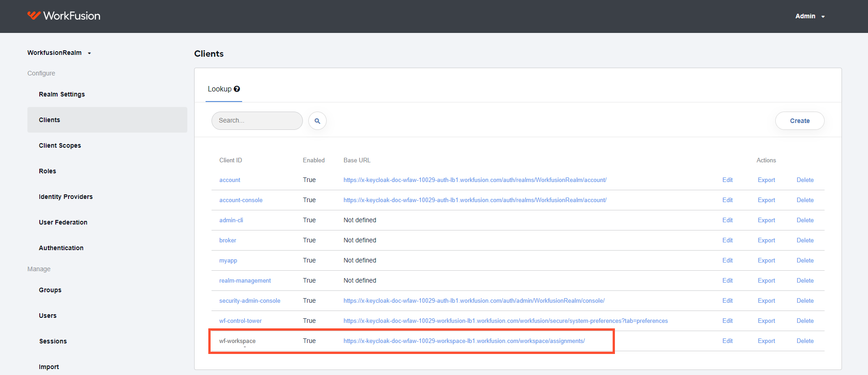This screenshot has width=868, height=375.
Task: Delete the myapp client
Action: (805, 261)
